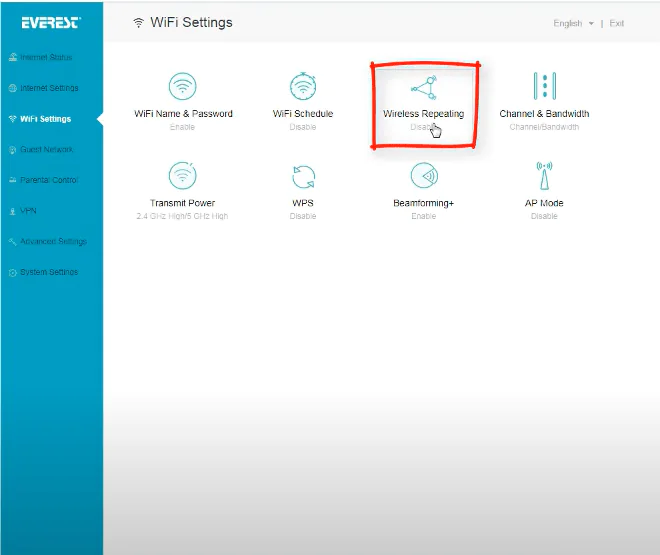Open the Channel & Bandwidth icon
The image size is (660, 555).
(x=545, y=86)
